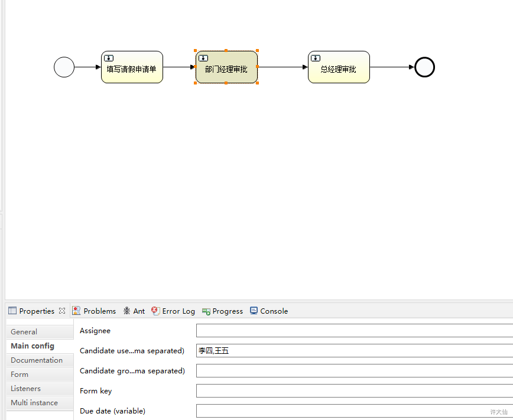Viewport: 513px width, 420px height.
Task: Click user task icon in 填写请假申请单
Action: click(109, 58)
